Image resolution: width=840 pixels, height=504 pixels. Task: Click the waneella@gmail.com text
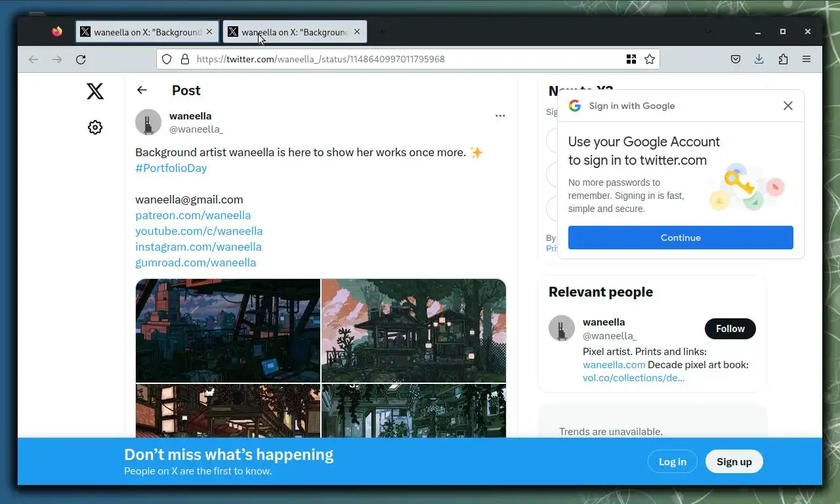189,199
